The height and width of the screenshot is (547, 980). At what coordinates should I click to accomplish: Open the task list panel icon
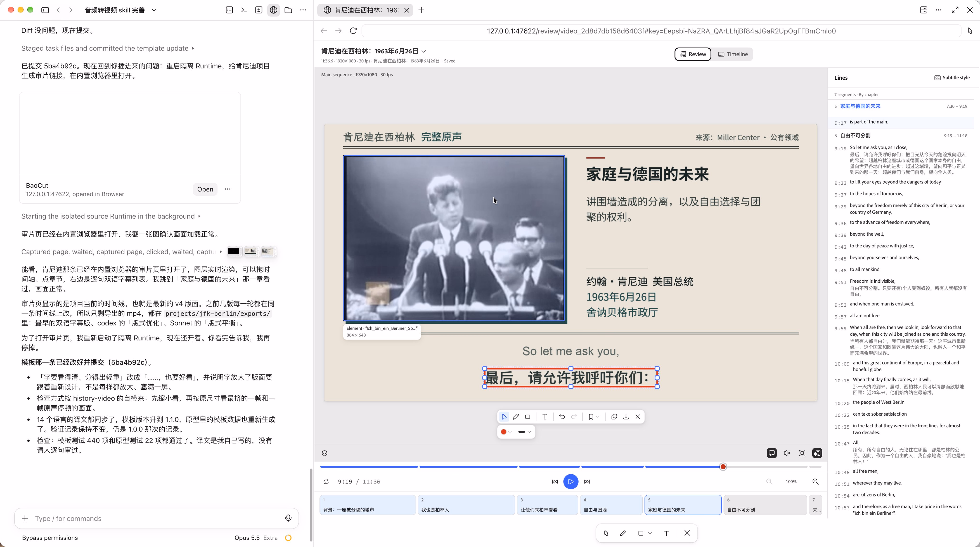click(229, 10)
